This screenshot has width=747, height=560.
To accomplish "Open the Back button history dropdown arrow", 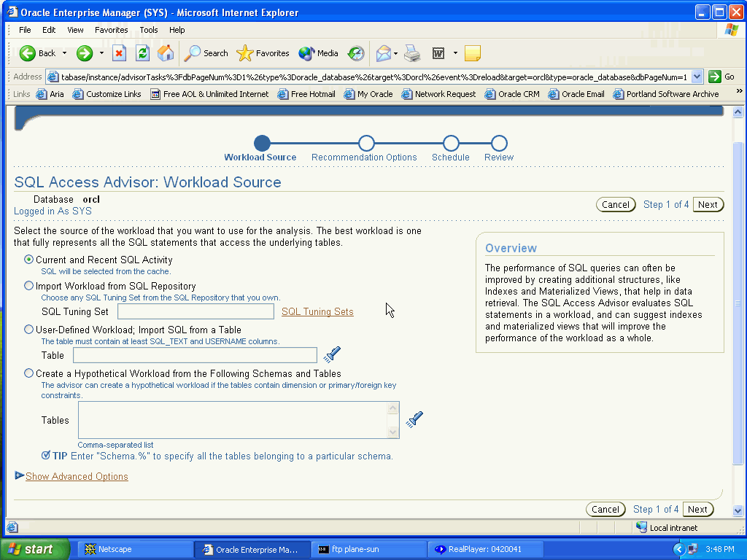I will pos(64,53).
